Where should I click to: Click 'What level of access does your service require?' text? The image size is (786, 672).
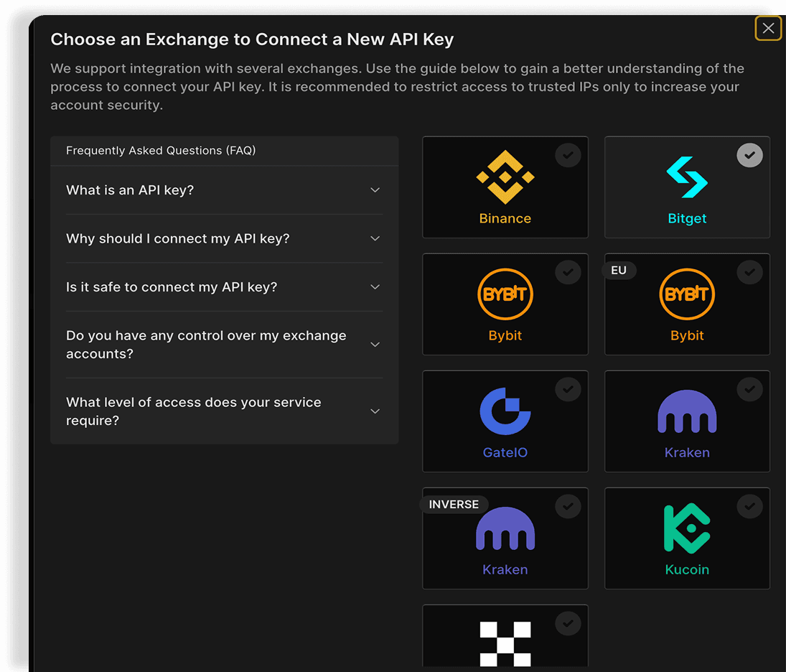pos(194,411)
